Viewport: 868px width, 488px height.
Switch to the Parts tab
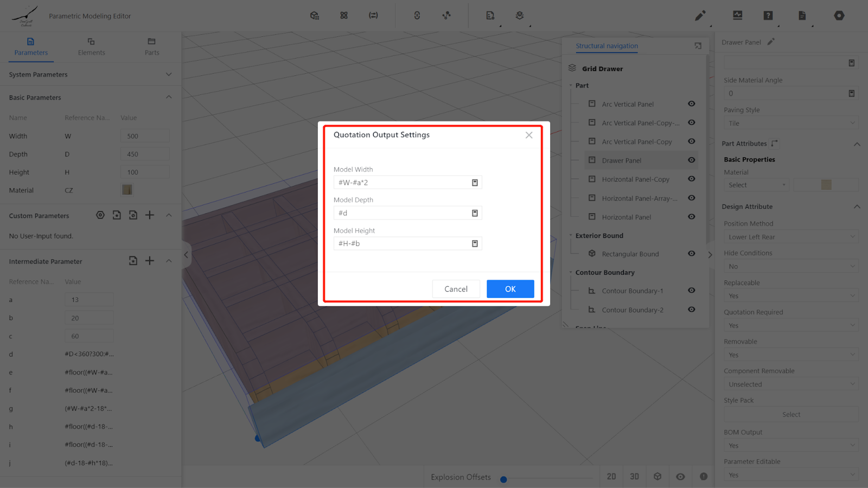coord(152,47)
